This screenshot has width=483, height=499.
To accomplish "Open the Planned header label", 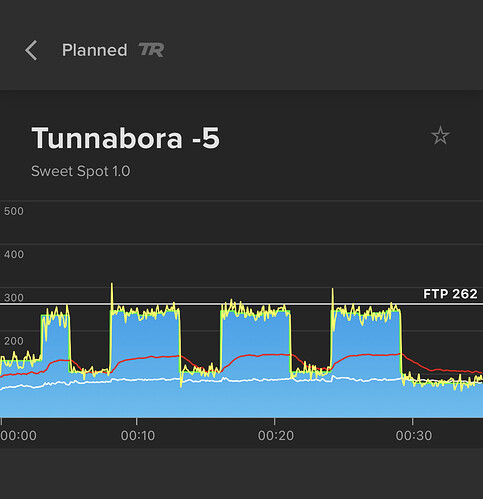I will tap(95, 50).
